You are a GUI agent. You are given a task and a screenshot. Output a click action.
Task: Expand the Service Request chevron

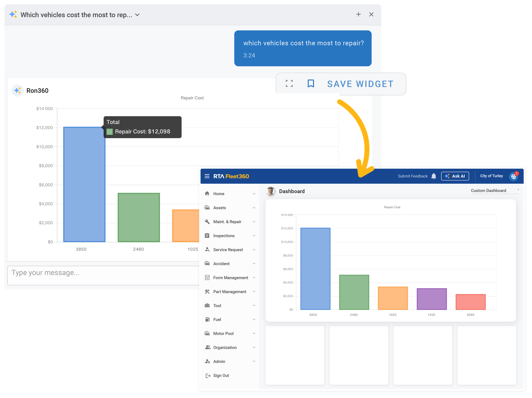[x=254, y=250]
